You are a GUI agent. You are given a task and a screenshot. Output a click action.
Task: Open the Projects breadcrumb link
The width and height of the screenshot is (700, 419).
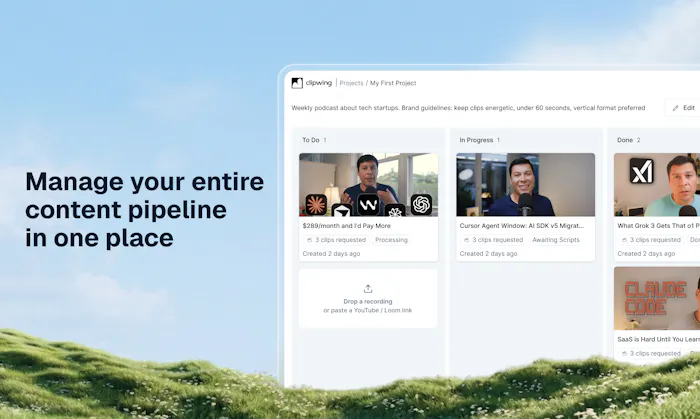(x=351, y=83)
